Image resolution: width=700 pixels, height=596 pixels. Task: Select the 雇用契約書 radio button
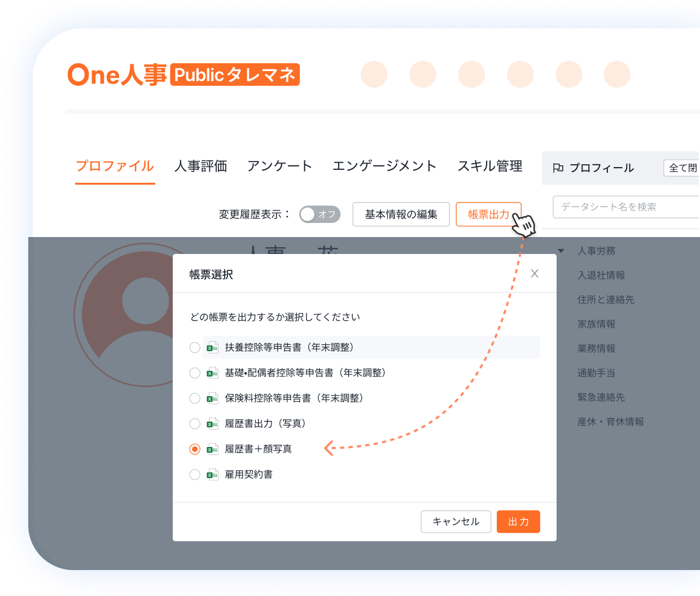[195, 475]
